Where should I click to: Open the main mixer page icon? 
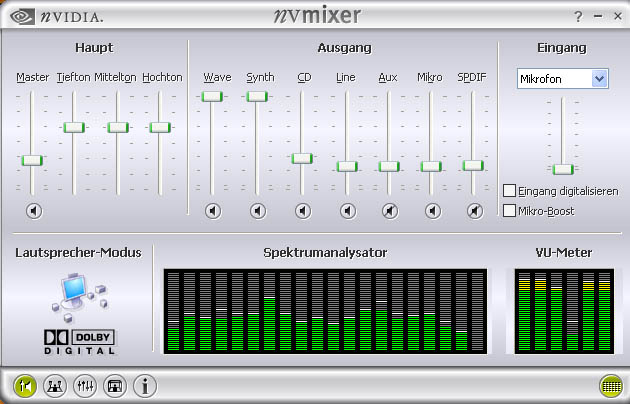point(25,386)
